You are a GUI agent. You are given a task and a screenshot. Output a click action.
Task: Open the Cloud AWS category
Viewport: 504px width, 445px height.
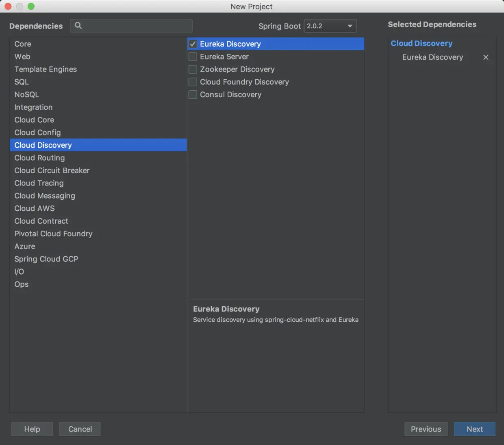click(98, 208)
